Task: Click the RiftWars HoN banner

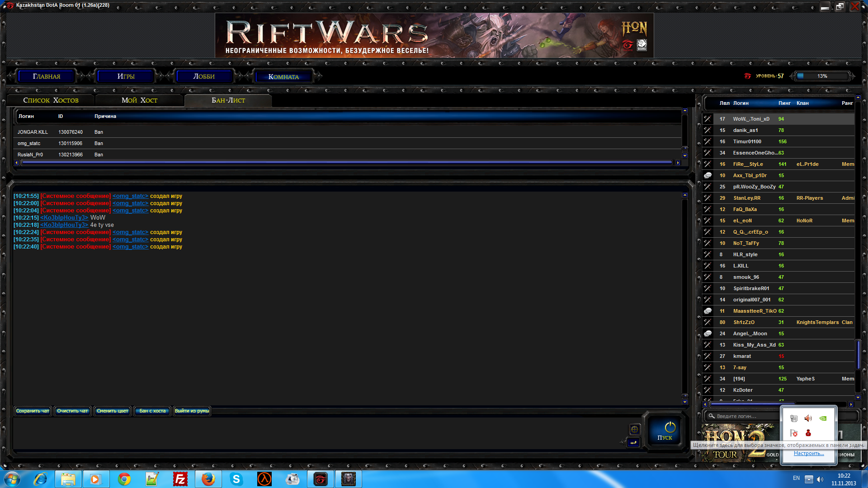Action: [x=434, y=35]
